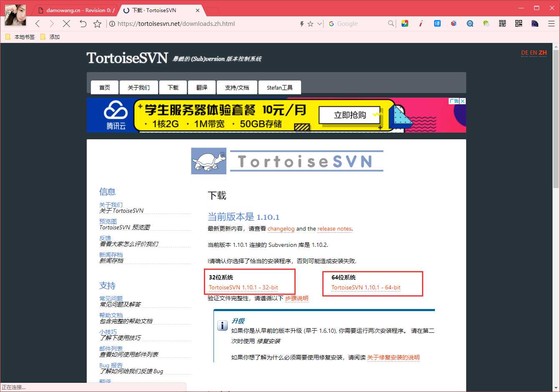The width and height of the screenshot is (560, 392).
Task: Switch site language to ZH
Action: coord(542,53)
